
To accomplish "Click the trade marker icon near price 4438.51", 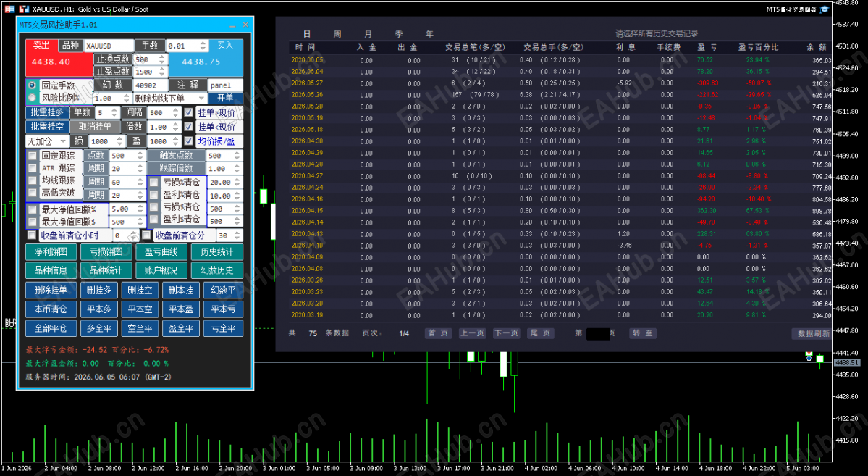I will coord(809,357).
